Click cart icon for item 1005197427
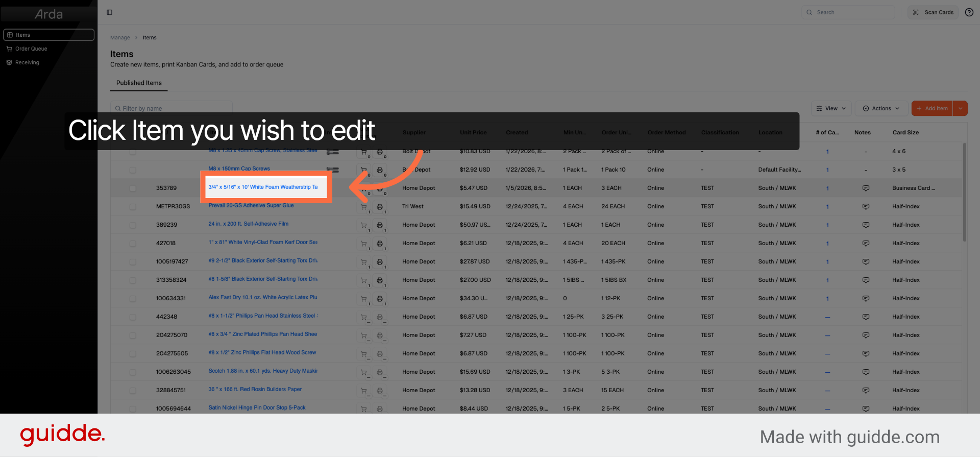The width and height of the screenshot is (980, 457). [364, 262]
